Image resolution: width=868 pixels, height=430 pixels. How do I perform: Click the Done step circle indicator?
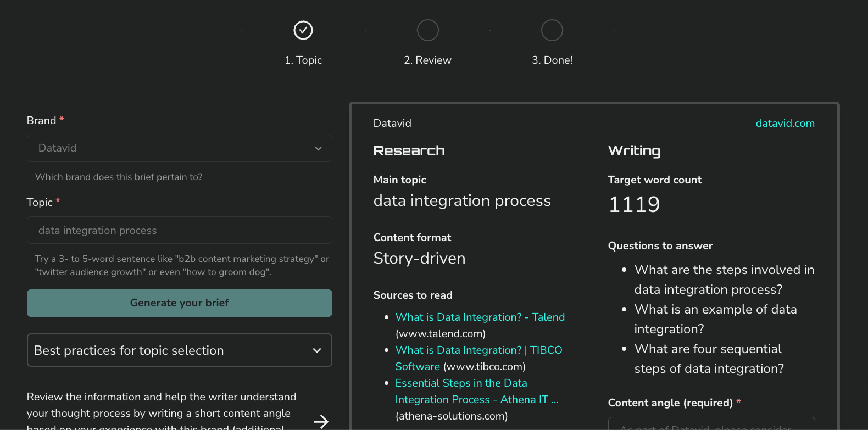(x=552, y=30)
